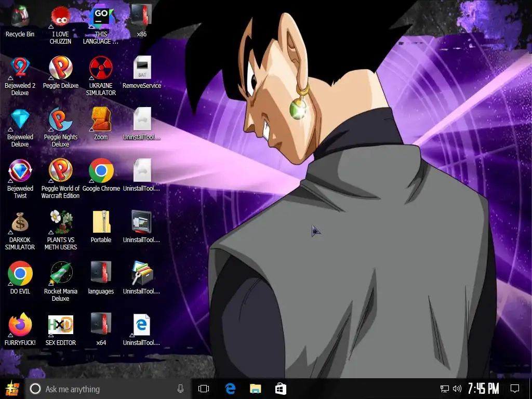Click the network status tray icon
The height and width of the screenshot is (399, 532).
(445, 389)
